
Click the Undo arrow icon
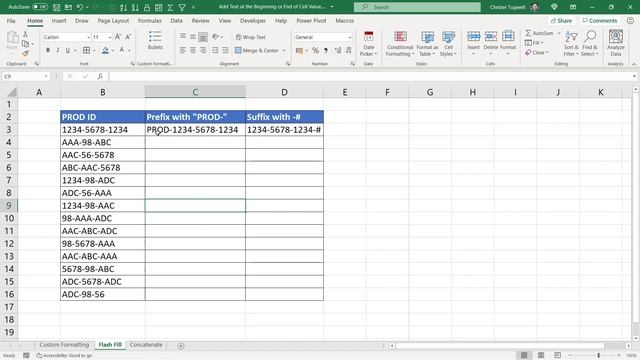80,7
